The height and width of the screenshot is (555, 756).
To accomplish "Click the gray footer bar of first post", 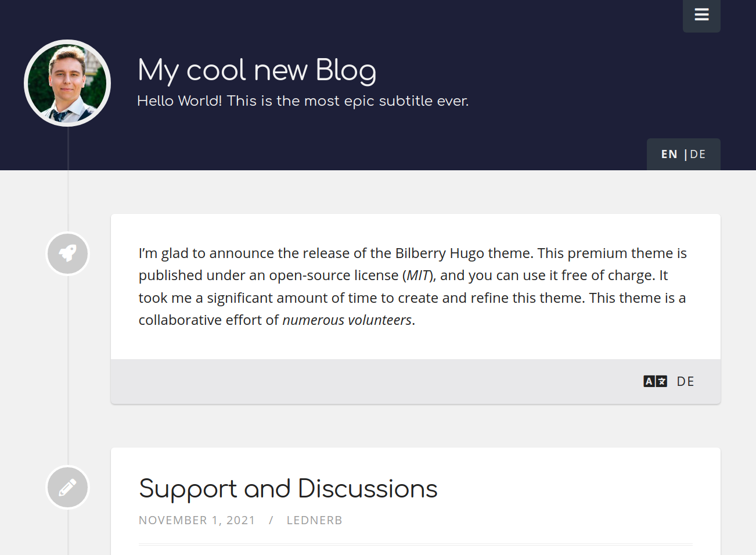I will pos(372,381).
